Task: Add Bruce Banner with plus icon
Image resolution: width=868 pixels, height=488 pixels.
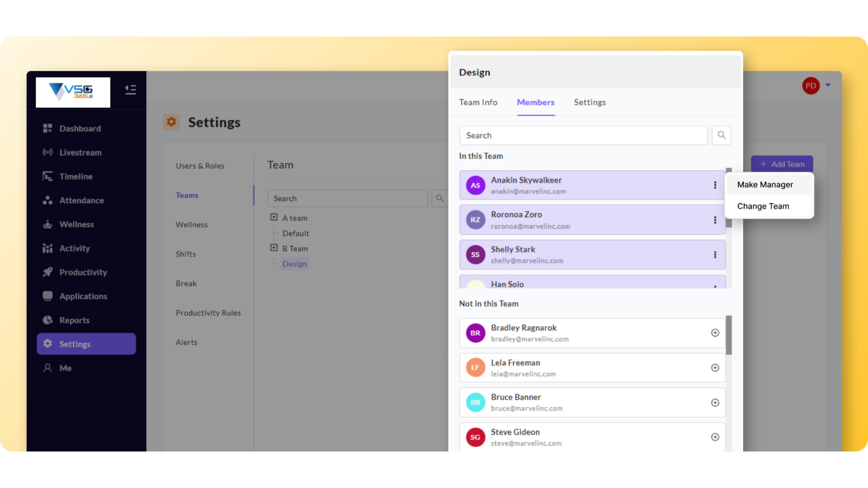Action: 715,402
